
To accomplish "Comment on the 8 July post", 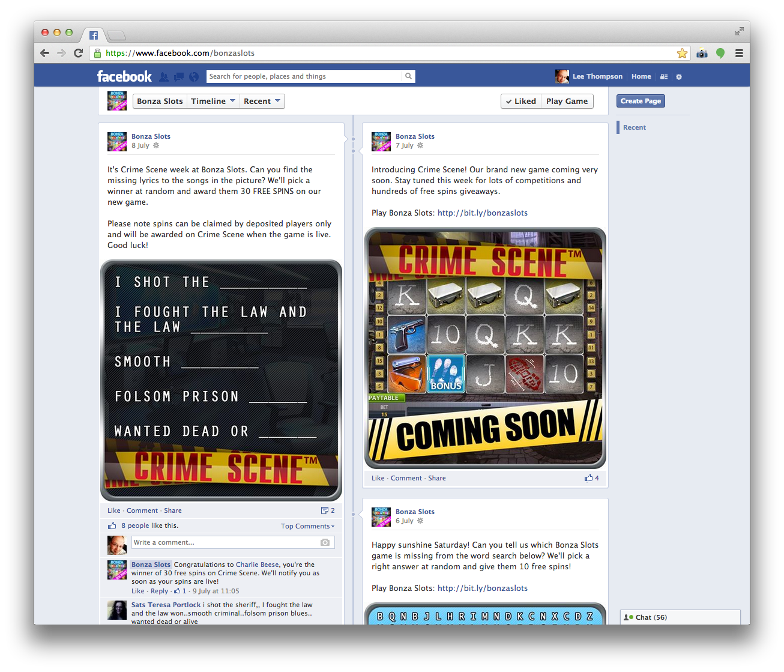I will point(142,510).
